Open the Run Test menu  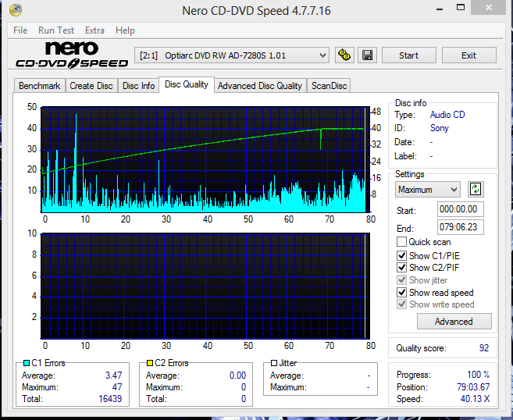pos(56,30)
